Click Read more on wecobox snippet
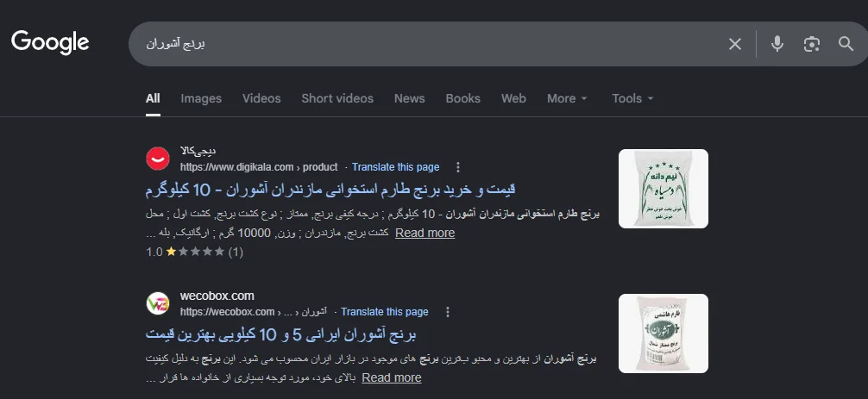This screenshot has height=399, width=868. click(x=392, y=378)
